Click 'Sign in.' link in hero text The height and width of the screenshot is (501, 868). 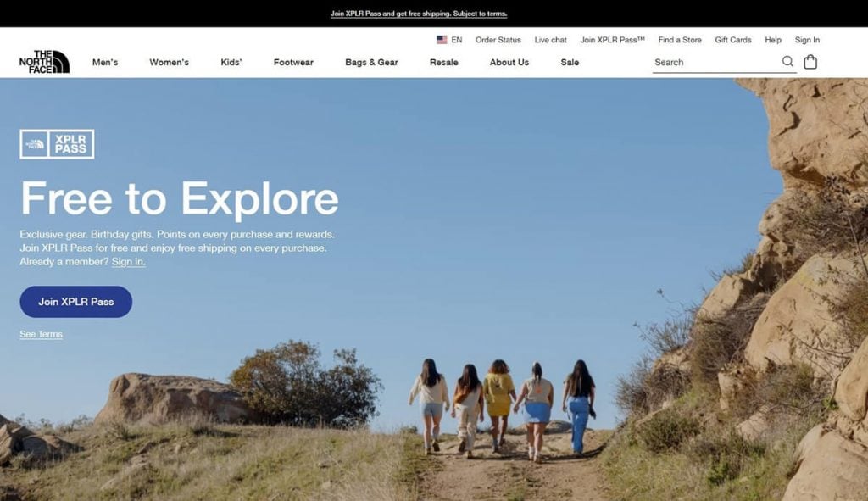(x=129, y=261)
